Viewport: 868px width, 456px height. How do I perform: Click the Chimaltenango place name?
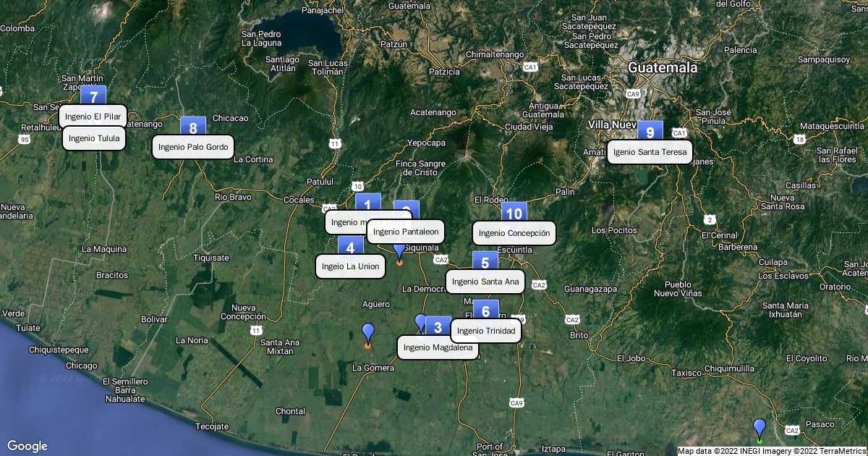click(495, 54)
